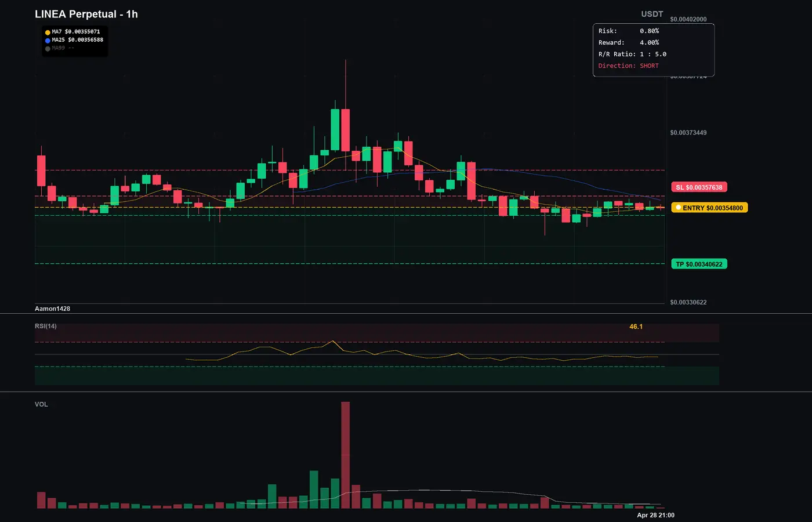Viewport: 812px width, 522px height.
Task: Click the yellow ENTRY $0.00354800 price tag
Action: click(709, 208)
